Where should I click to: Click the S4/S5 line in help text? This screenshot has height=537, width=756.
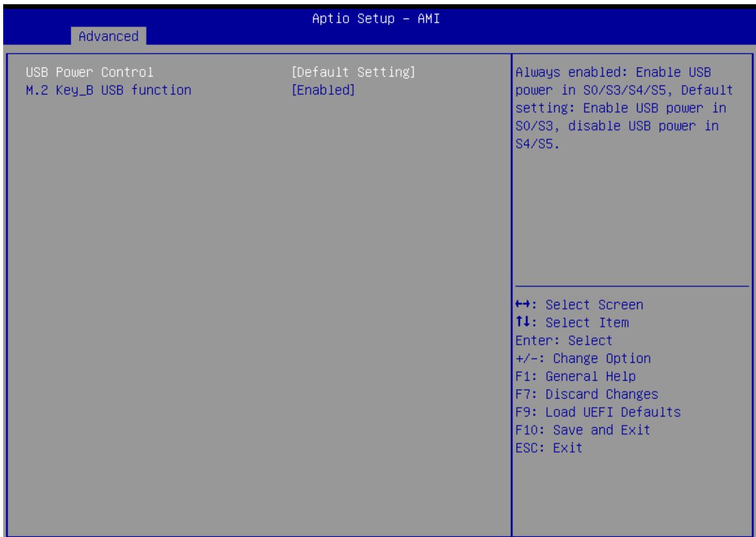pyautogui.click(x=537, y=144)
